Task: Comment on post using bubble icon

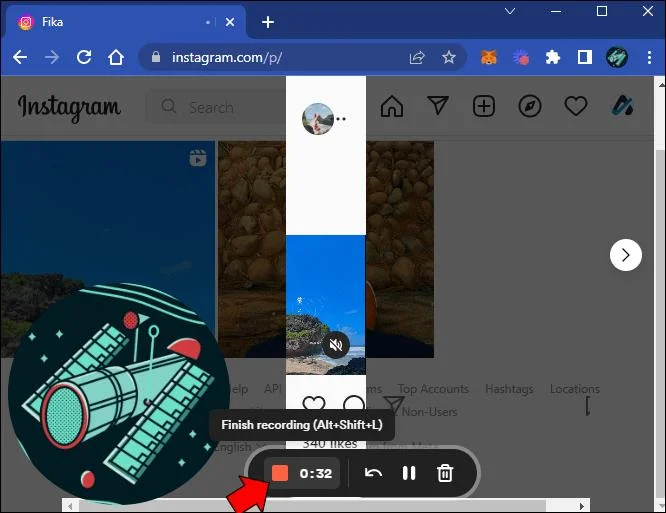Action: 354,404
